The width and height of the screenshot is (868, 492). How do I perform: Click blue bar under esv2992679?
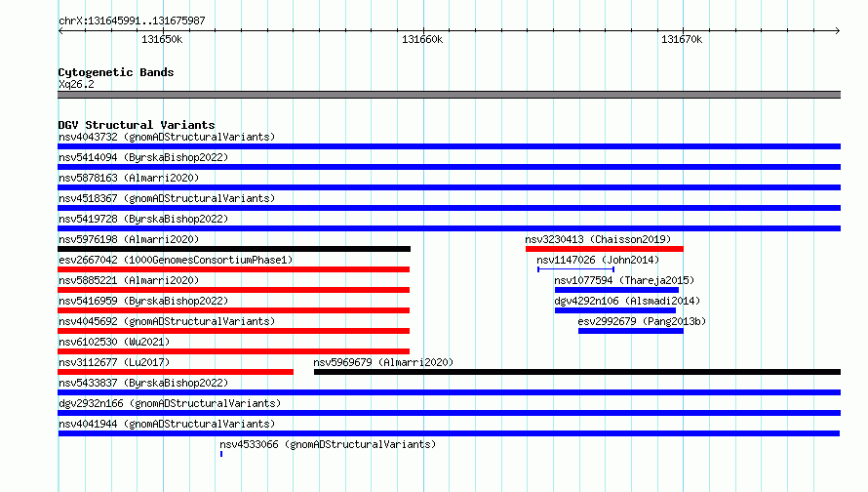[x=631, y=331]
